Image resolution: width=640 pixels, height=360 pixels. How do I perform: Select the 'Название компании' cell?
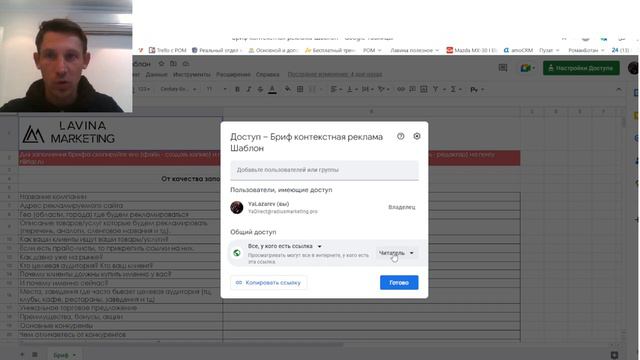120,196
